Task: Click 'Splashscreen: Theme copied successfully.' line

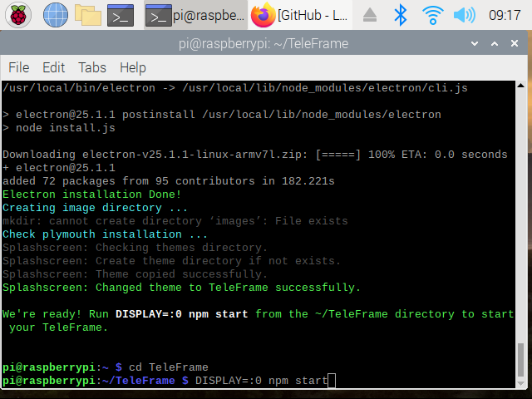Action: tap(135, 274)
